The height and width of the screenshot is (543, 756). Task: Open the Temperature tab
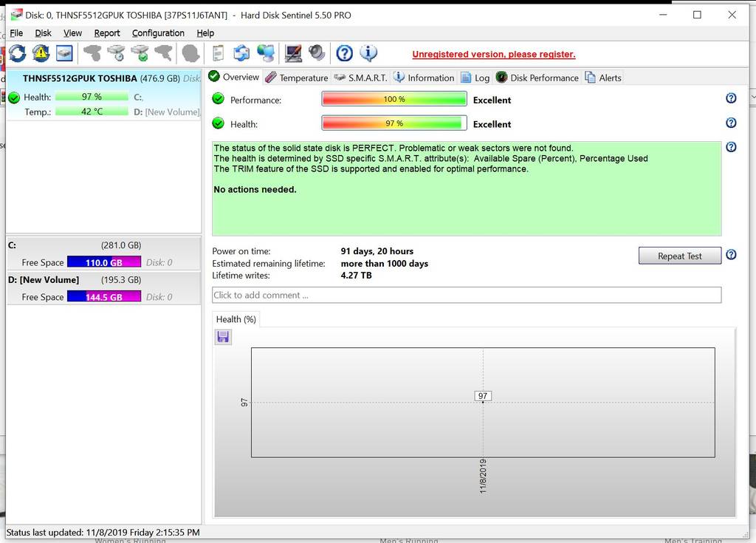point(297,78)
